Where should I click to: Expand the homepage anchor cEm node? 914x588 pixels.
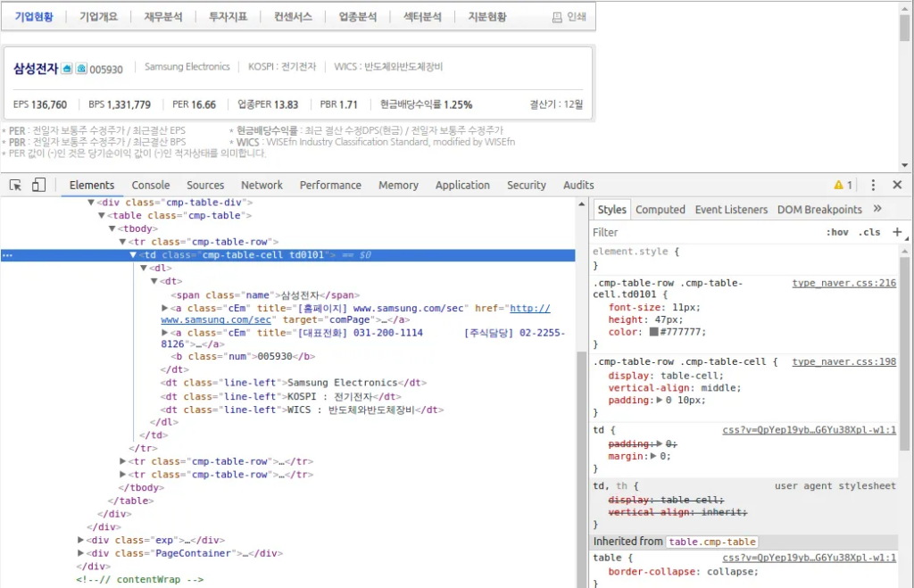click(x=164, y=308)
